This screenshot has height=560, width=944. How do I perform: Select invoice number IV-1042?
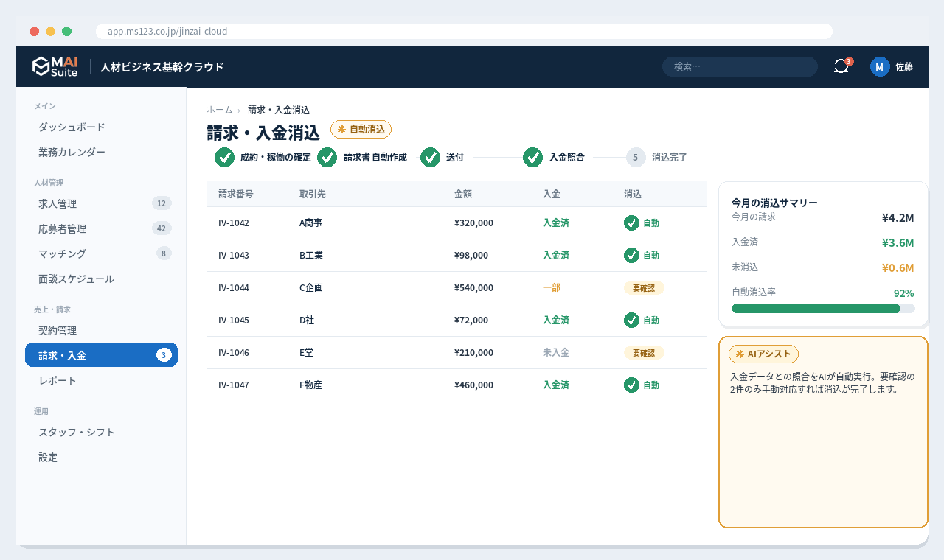(234, 223)
